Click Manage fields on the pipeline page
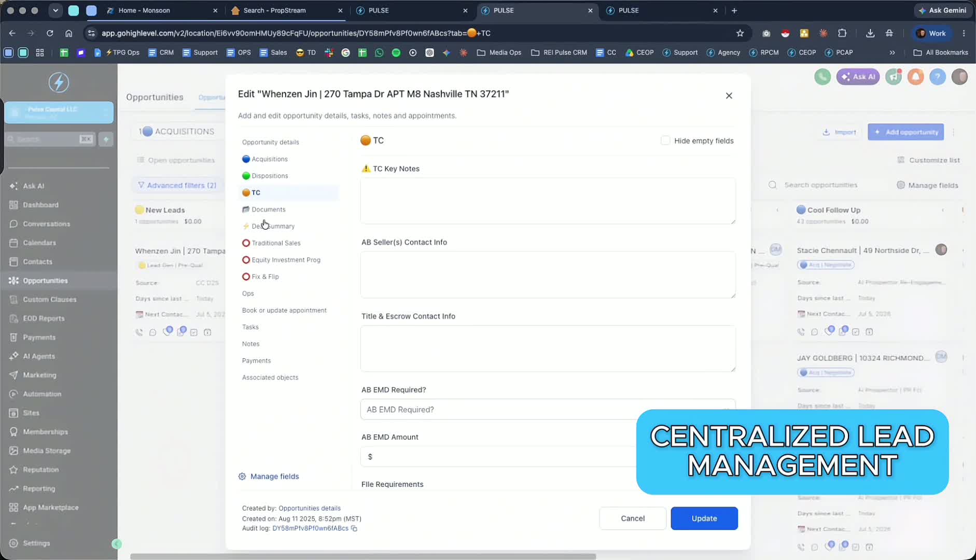Viewport: 976px width, 560px height. coord(927,185)
